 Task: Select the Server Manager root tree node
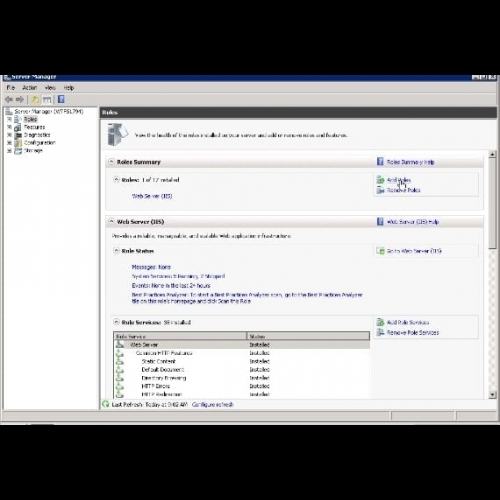pos(49,111)
